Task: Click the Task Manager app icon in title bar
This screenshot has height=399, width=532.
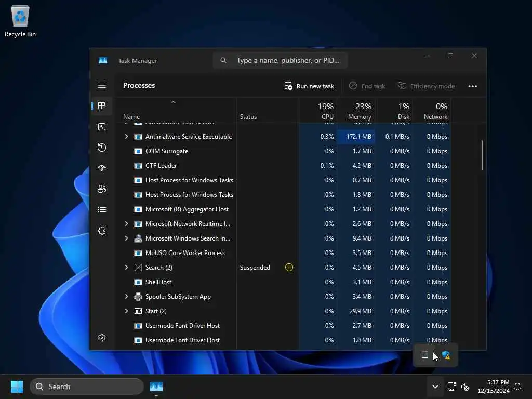Action: point(103,60)
